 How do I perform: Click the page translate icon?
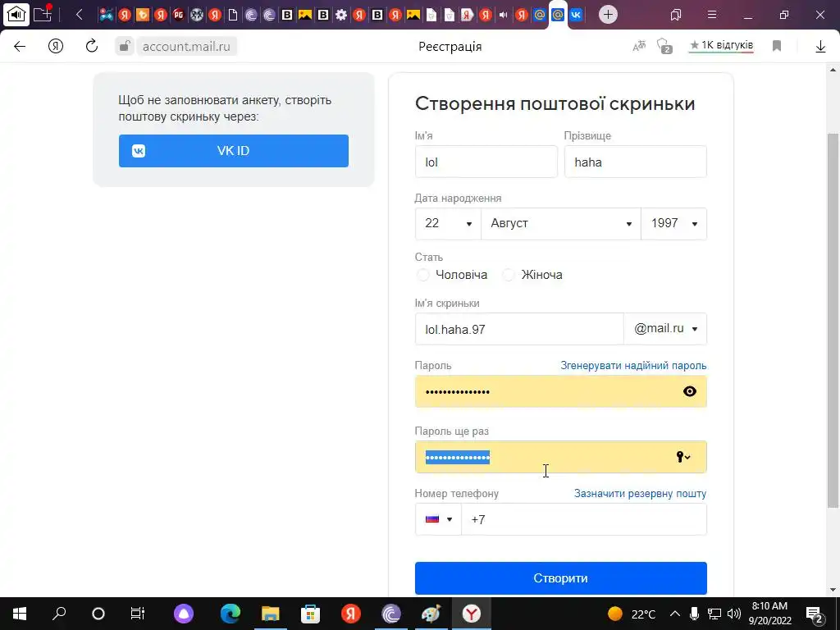coord(638,46)
